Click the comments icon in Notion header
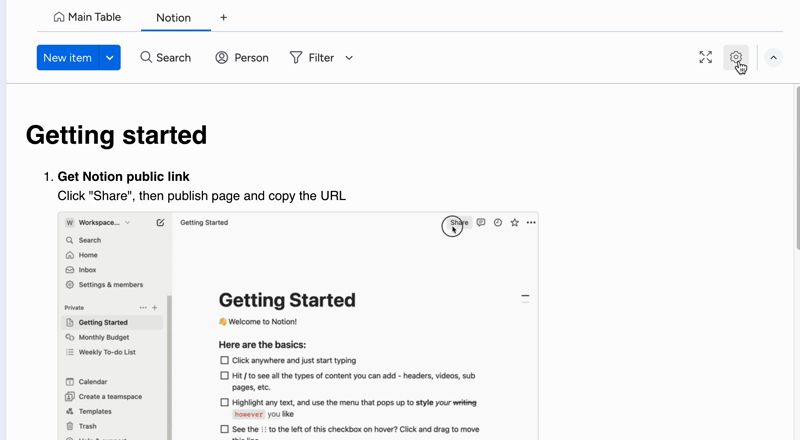Image resolution: width=800 pixels, height=440 pixels. click(481, 223)
